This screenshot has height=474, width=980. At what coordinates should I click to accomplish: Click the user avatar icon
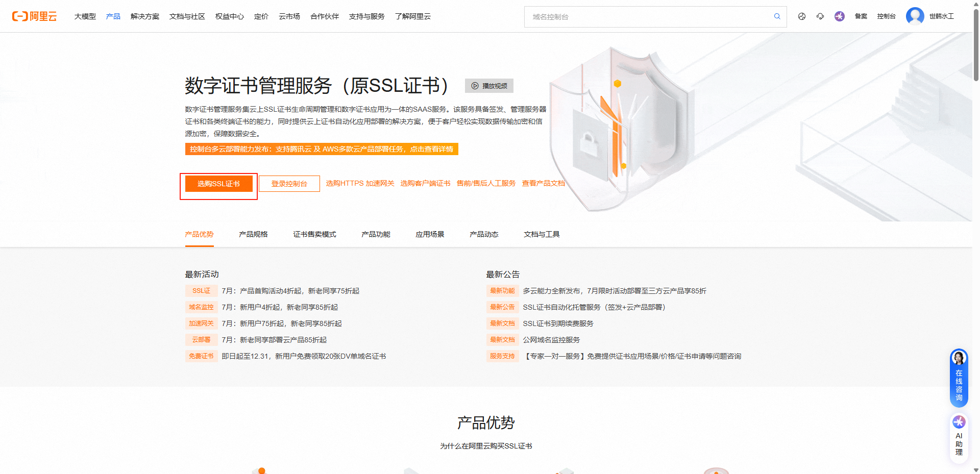tap(915, 16)
